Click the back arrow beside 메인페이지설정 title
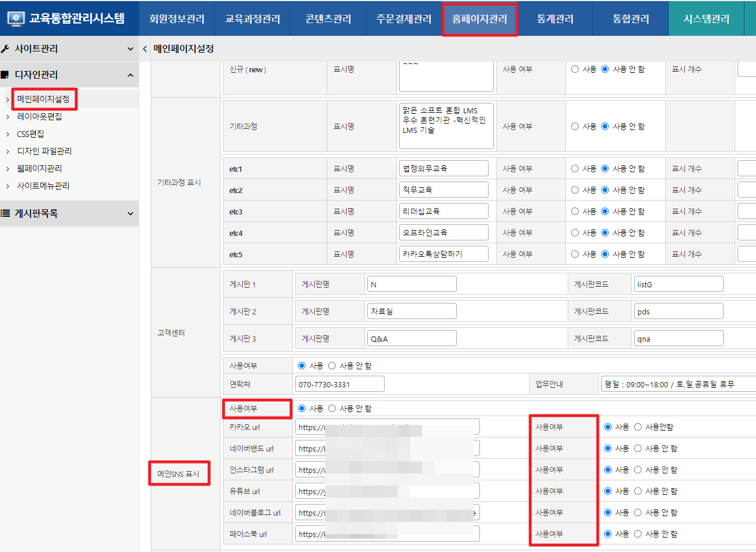This screenshot has height=552, width=756. coord(145,49)
